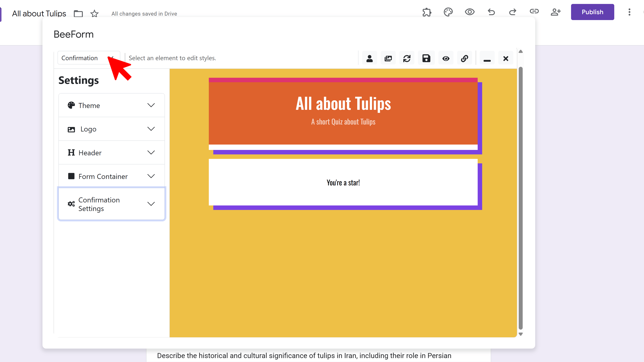Star the All about Tulips form
Image resolution: width=644 pixels, height=362 pixels.
[x=94, y=13]
